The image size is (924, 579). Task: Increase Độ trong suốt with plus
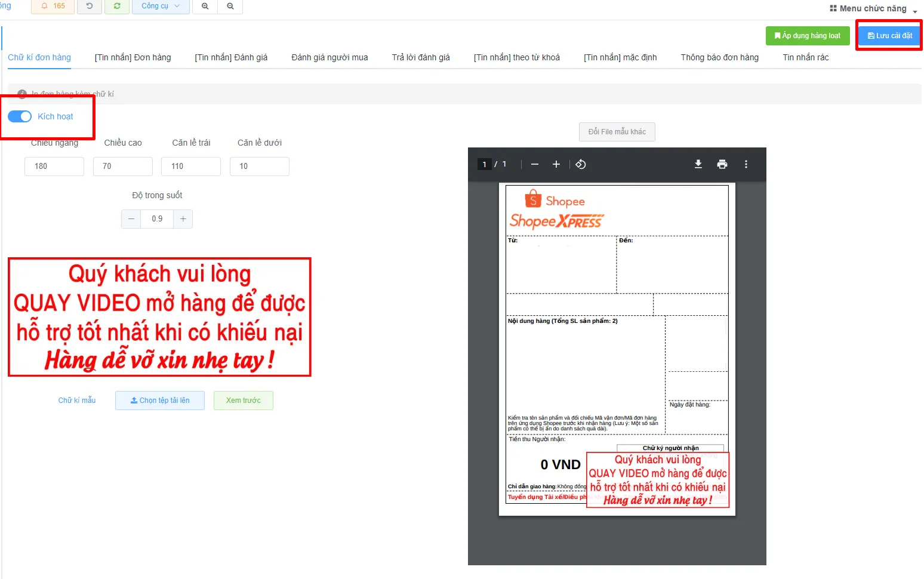point(183,219)
